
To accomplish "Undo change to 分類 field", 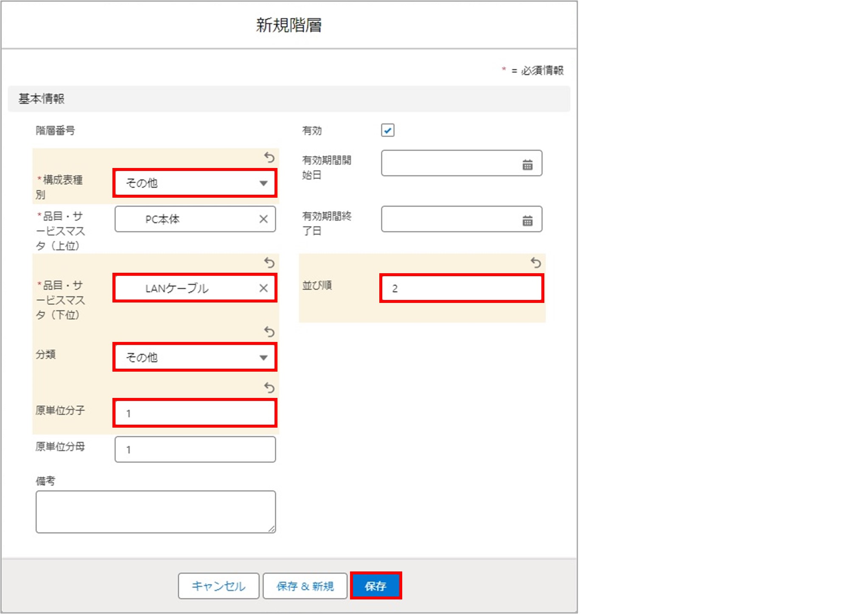I will [269, 331].
